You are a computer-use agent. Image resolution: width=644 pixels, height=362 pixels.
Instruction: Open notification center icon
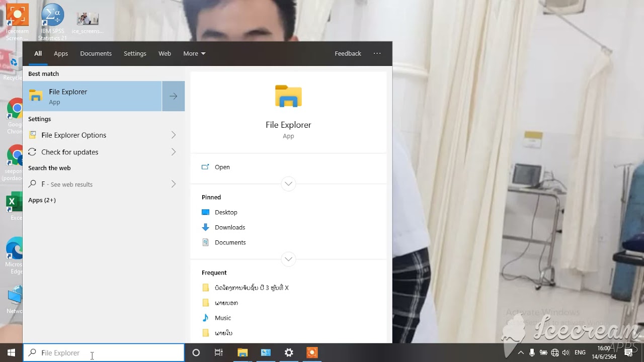[x=628, y=352]
